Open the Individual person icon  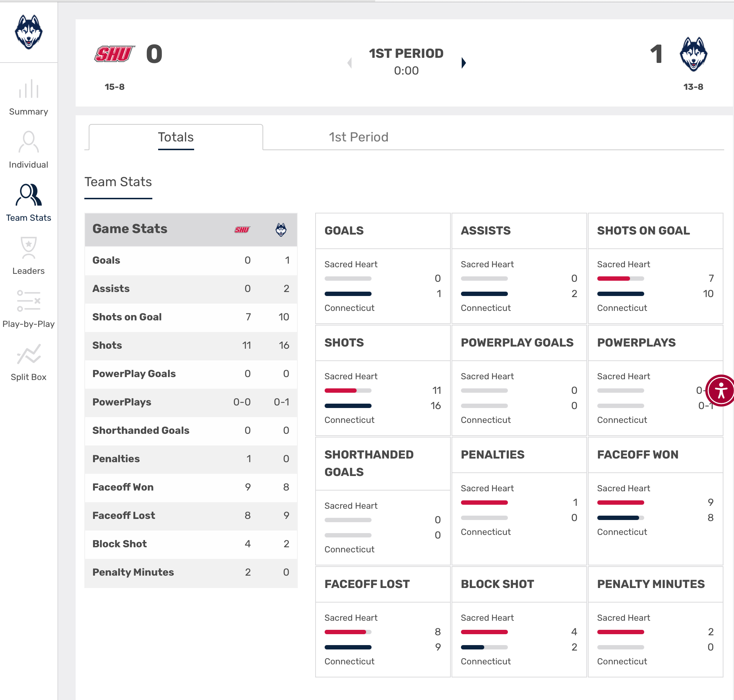29,142
